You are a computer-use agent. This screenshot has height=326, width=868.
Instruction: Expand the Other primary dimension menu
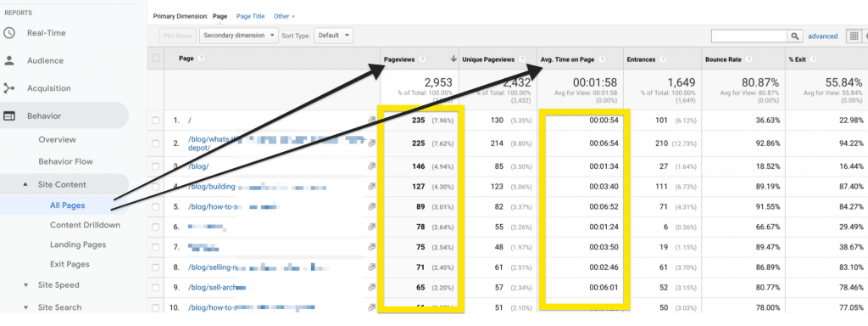point(285,17)
